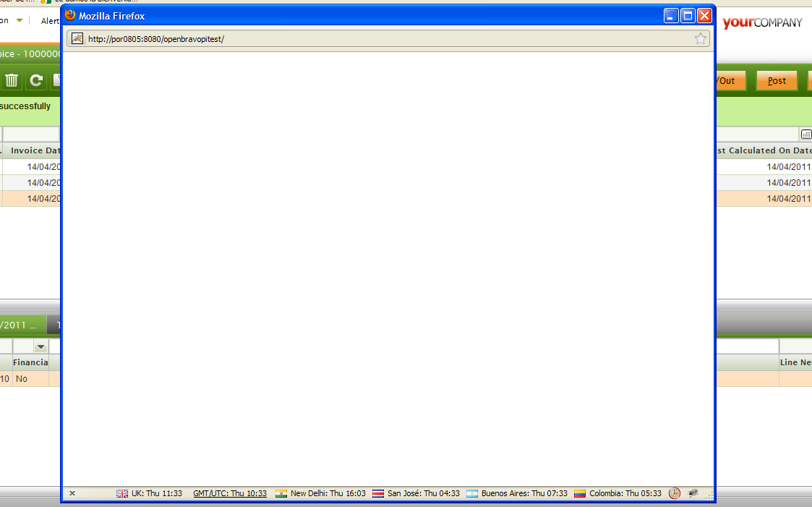The width and height of the screenshot is (812, 507).
Task: Click Colombia: Thu 05:33 time text
Action: pos(625,493)
